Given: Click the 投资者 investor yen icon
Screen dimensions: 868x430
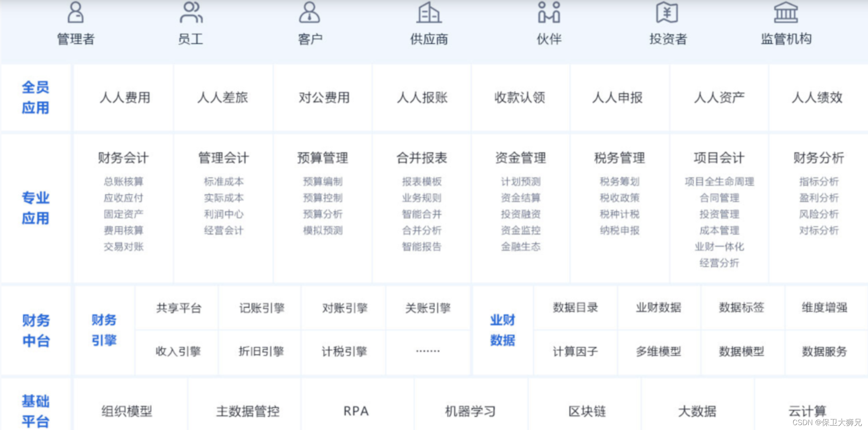Looking at the screenshot, I should 667,12.
